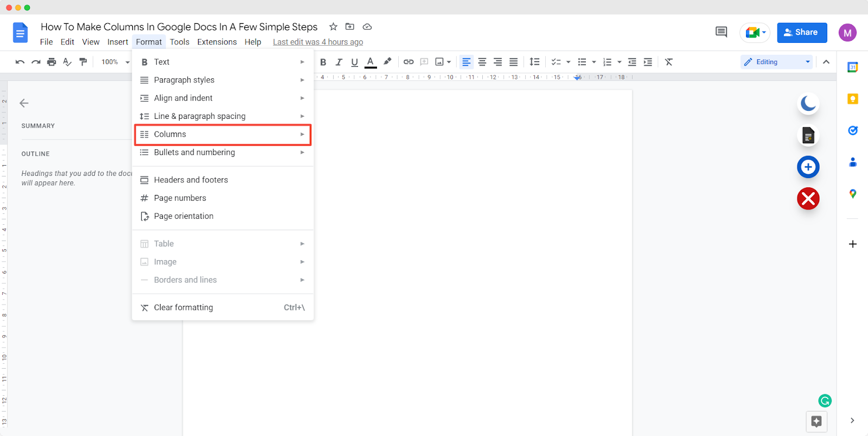Expand Line & paragraph spacing submenu
Viewport: 868px width, 436px height.
222,116
